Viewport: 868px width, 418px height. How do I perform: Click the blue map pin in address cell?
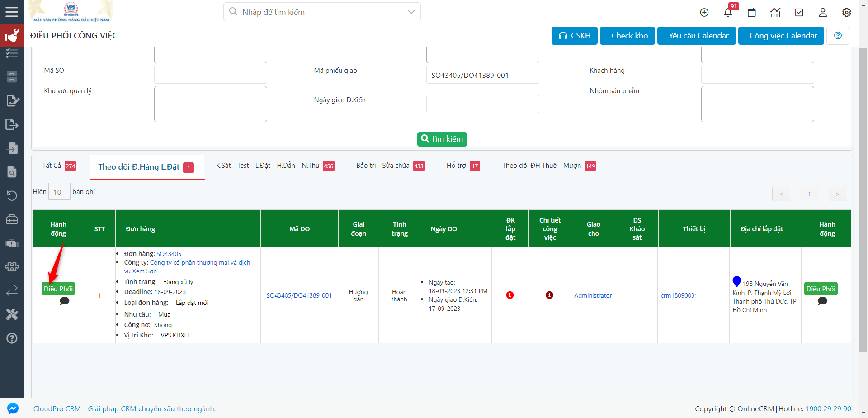737,281
